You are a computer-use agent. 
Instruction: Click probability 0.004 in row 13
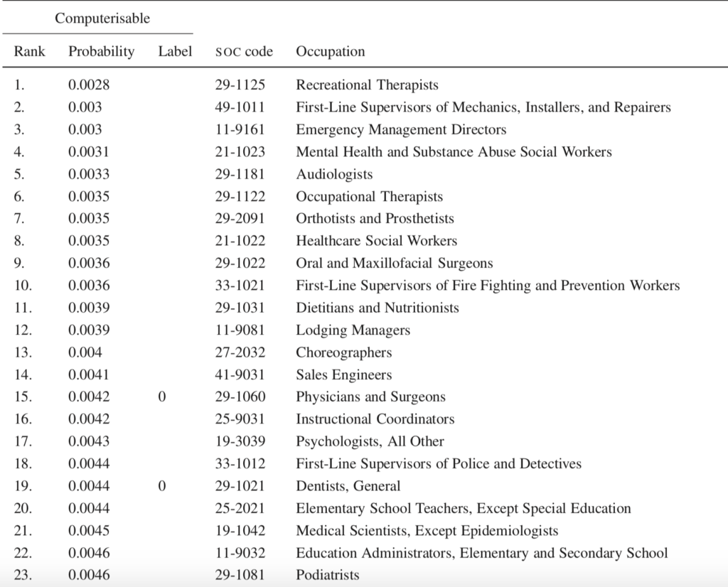click(85, 352)
